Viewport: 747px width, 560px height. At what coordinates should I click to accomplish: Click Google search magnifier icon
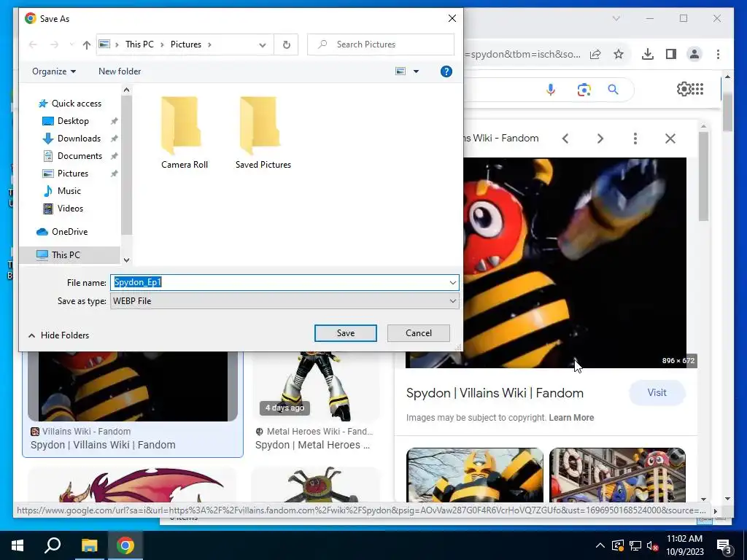point(613,90)
